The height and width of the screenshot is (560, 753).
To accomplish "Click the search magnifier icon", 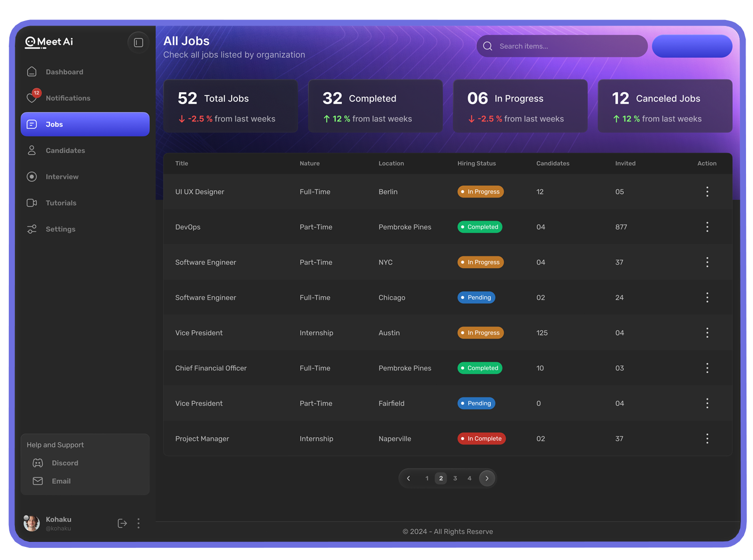I will 487,46.
